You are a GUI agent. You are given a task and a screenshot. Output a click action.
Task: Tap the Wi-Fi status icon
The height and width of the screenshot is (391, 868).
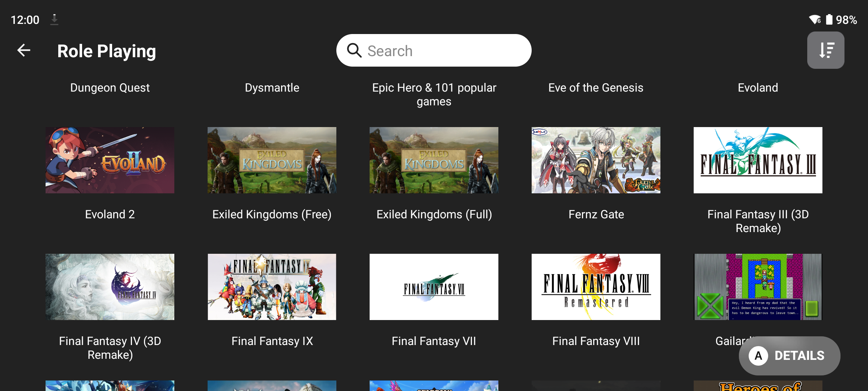815,20
